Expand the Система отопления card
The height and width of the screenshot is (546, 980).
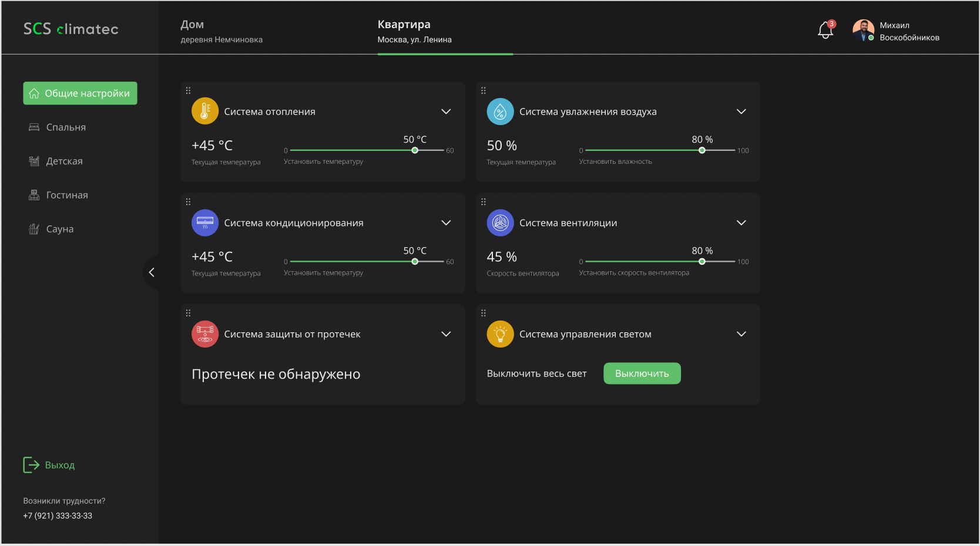(x=446, y=112)
